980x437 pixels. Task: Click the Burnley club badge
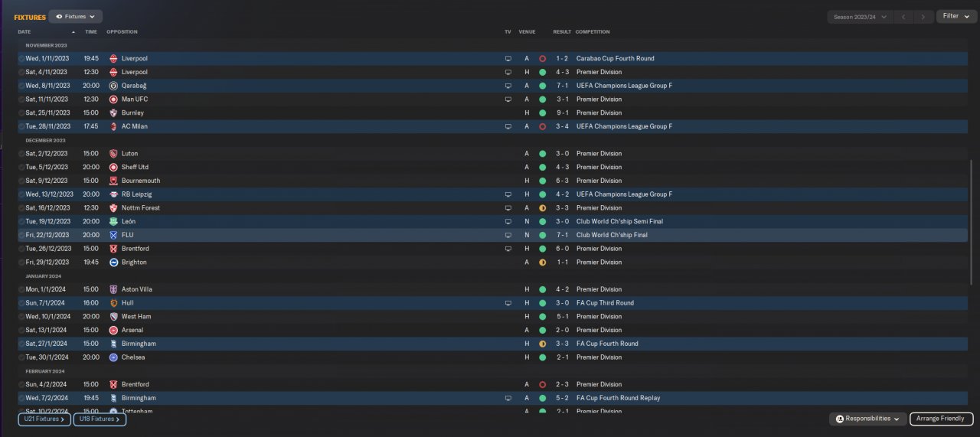coord(113,113)
